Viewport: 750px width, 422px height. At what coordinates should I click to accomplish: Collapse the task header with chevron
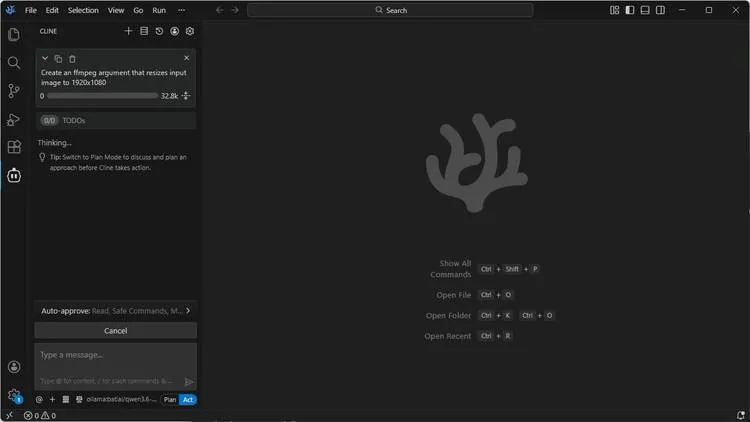click(45, 58)
